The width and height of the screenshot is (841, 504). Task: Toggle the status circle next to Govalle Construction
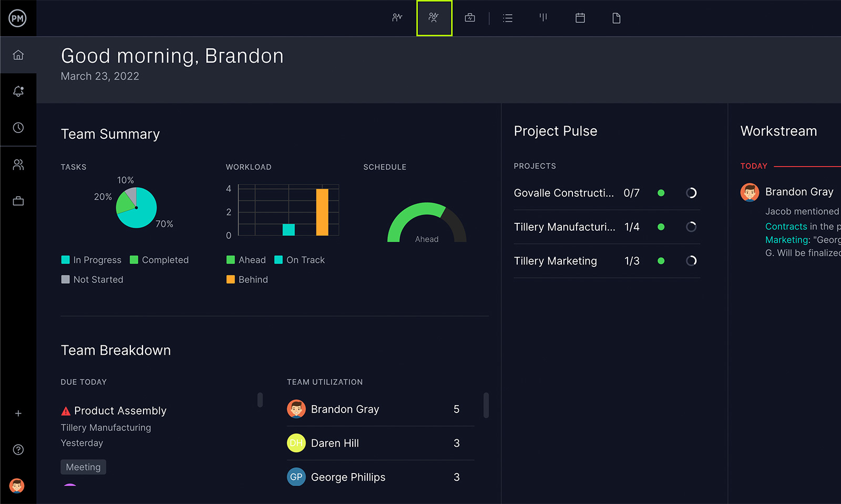click(x=692, y=193)
